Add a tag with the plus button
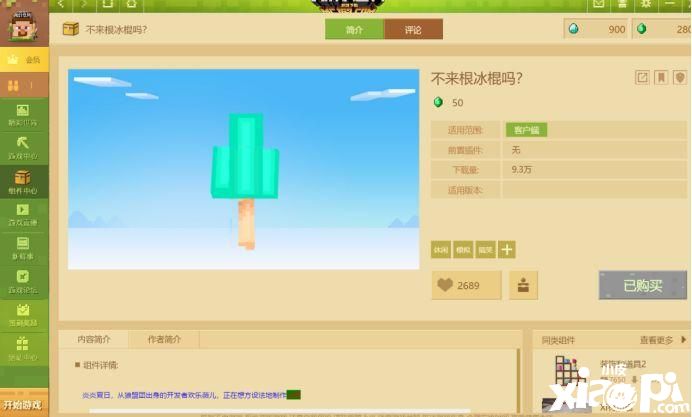Viewport: 692px width, 417px height. click(x=507, y=250)
